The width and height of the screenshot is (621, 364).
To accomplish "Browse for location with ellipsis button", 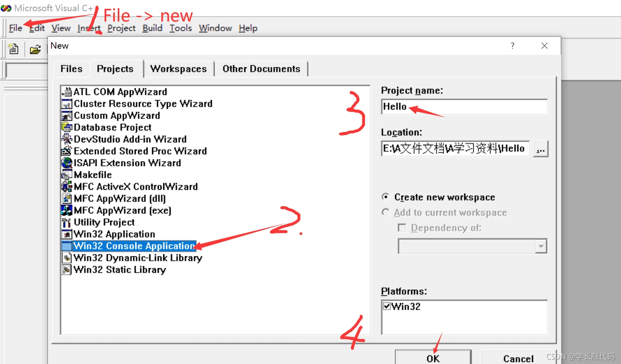I will pyautogui.click(x=541, y=149).
